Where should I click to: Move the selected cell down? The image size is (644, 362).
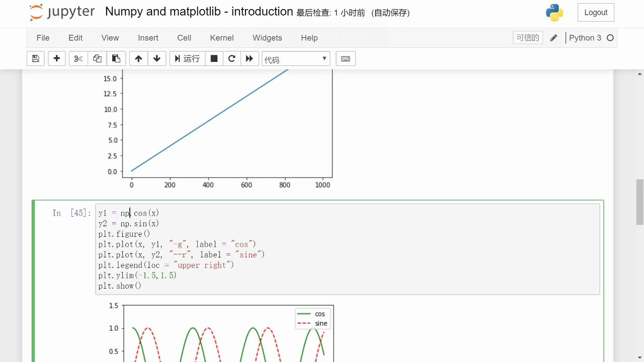point(157,59)
